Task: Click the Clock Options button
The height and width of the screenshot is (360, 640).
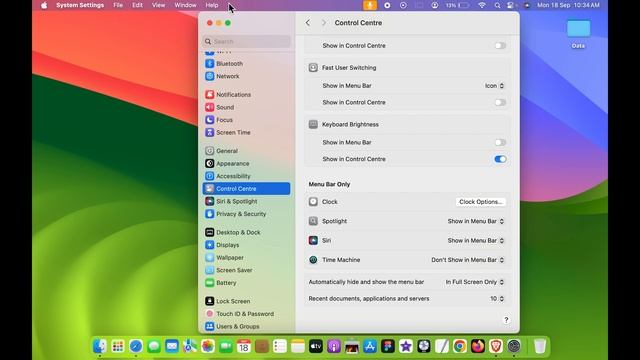Action: pyautogui.click(x=480, y=202)
